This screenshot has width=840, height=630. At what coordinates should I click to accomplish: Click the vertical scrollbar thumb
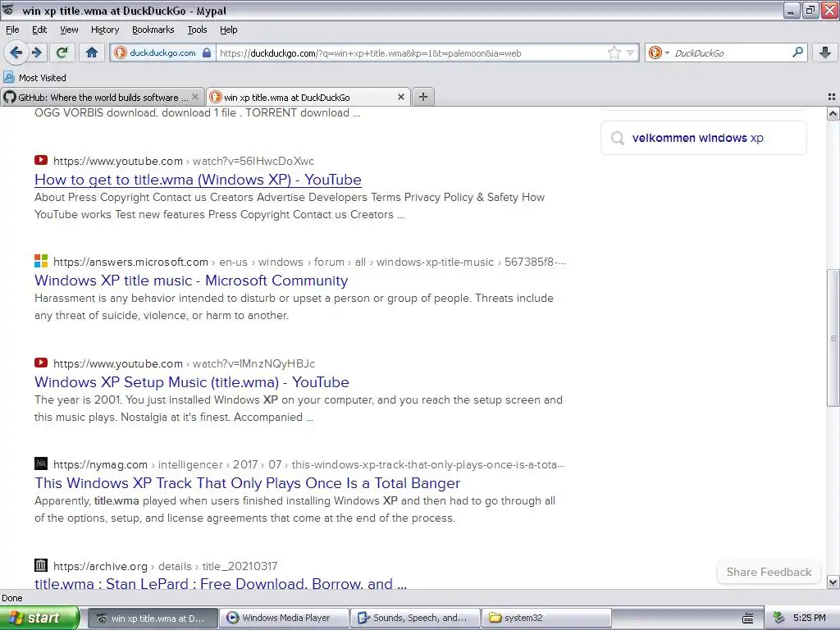click(x=833, y=337)
